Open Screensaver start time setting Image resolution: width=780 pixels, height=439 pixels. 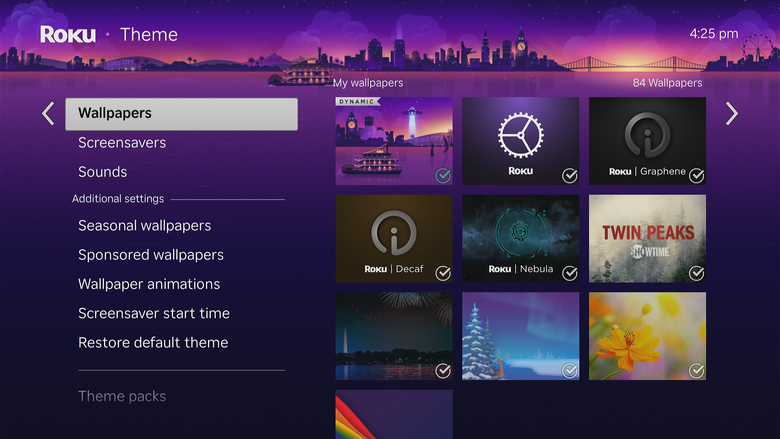tap(154, 313)
